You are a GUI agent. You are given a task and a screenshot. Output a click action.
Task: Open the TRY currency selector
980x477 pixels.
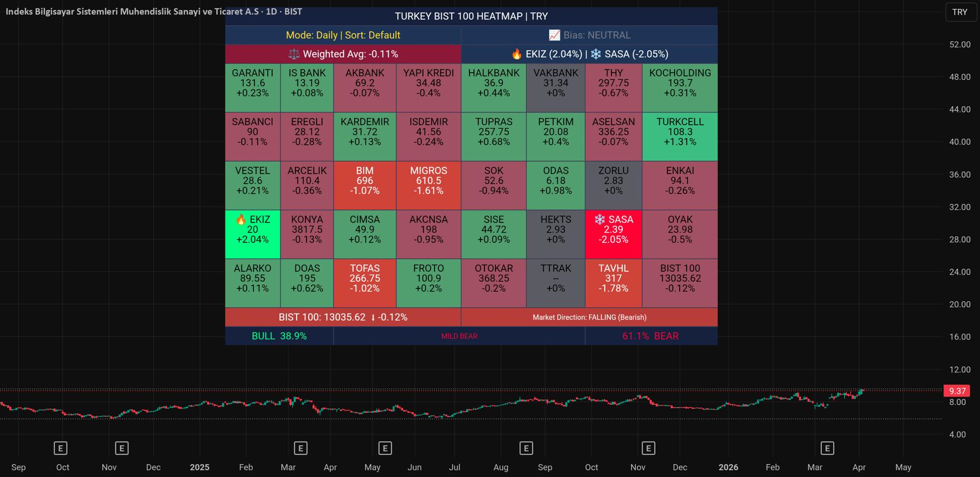tap(960, 12)
